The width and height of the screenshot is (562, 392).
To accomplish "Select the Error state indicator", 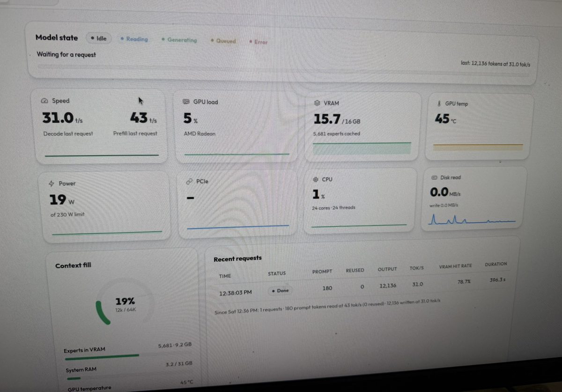I will pos(259,42).
